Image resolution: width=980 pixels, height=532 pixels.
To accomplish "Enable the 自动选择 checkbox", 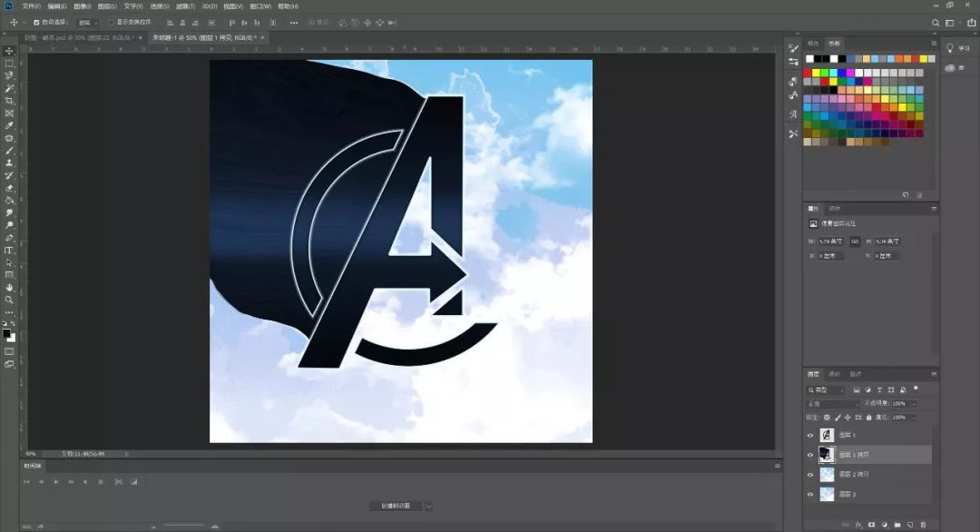I will [x=36, y=22].
